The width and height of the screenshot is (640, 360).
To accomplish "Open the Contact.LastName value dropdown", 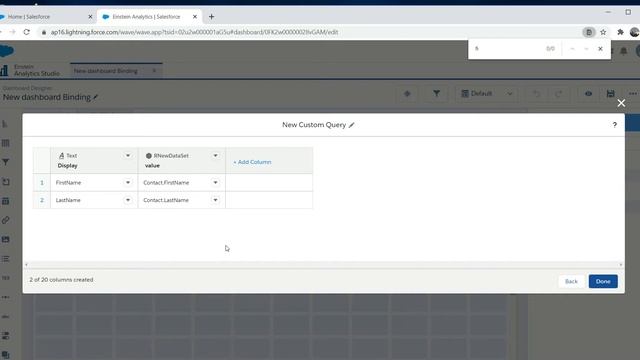I will point(216,200).
